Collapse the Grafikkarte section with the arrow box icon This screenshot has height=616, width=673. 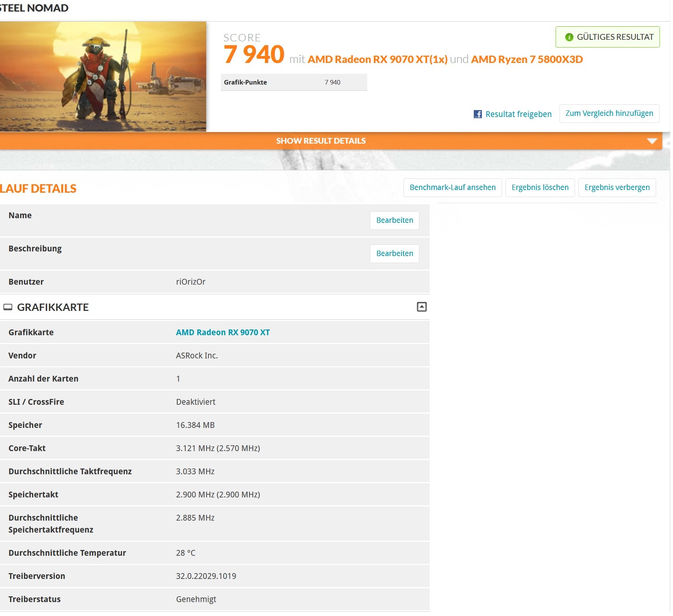coord(422,307)
